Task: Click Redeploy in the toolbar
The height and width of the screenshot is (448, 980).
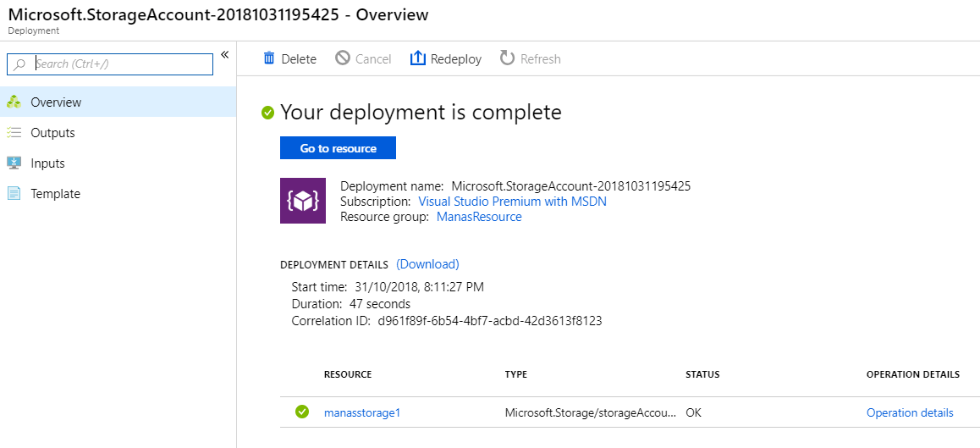Action: 446,58
